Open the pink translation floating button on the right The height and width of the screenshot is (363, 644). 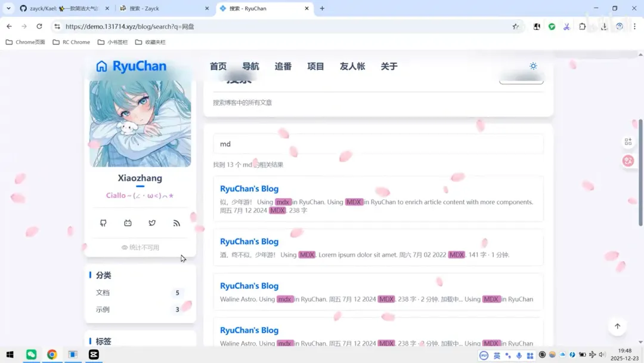click(x=628, y=161)
